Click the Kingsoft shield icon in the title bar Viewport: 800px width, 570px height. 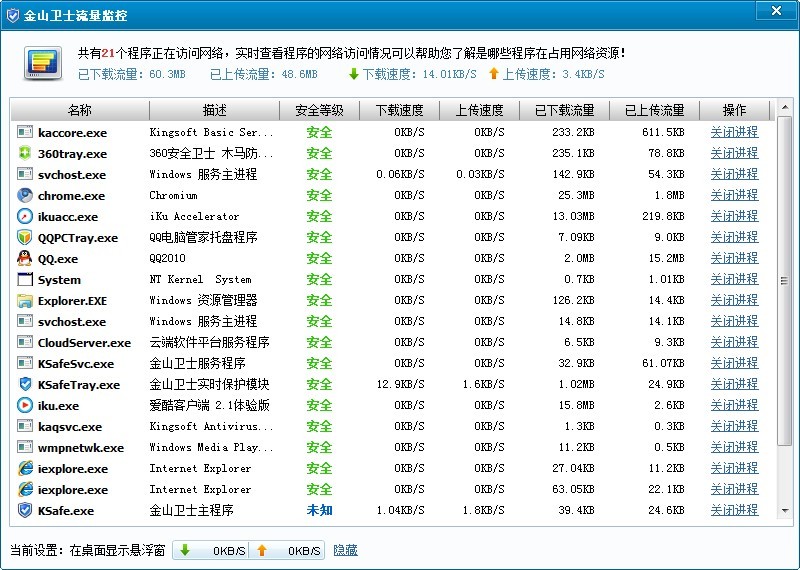coord(12,15)
